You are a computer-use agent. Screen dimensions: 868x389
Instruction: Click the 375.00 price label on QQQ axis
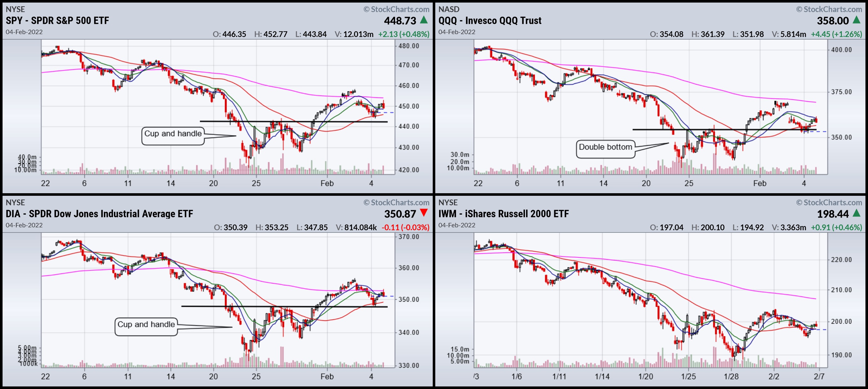(841, 92)
